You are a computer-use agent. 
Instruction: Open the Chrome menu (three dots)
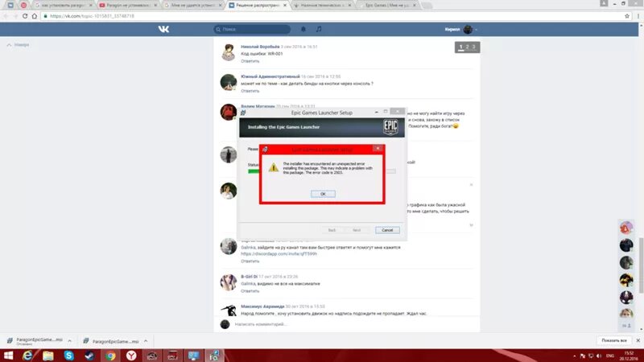tap(638, 16)
